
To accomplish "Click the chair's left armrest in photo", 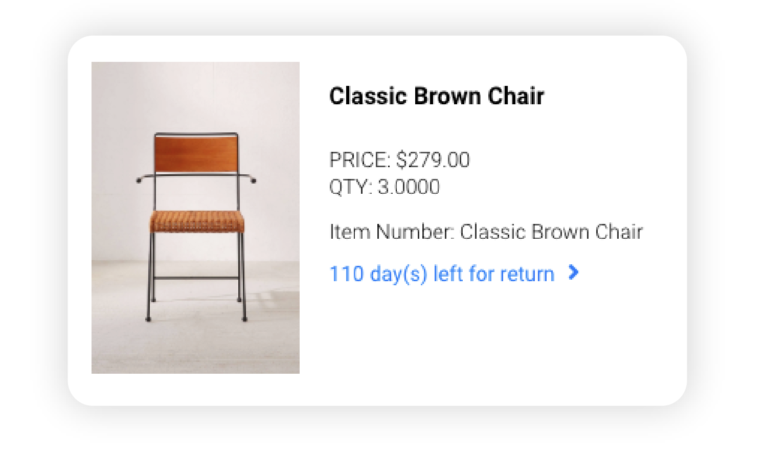I will pos(145,178).
